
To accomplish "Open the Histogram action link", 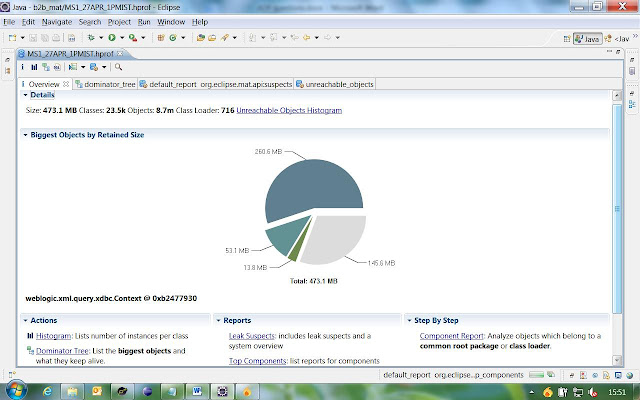I will tap(53, 336).
